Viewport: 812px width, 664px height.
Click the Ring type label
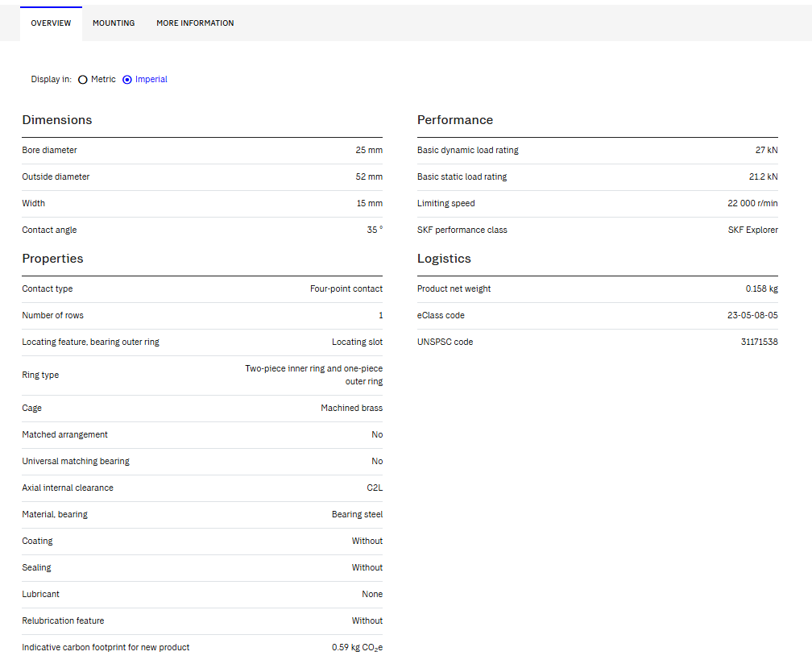40,375
